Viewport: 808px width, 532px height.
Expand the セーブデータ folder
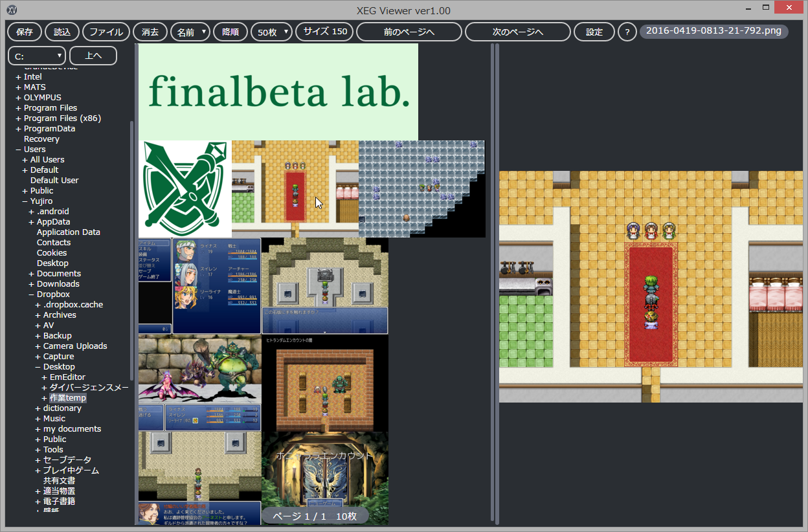(x=38, y=460)
